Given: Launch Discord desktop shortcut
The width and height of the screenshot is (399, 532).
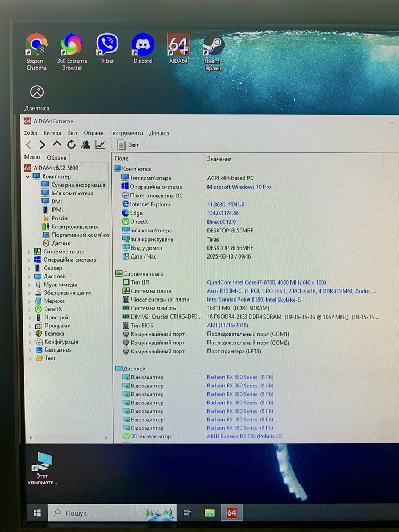Looking at the screenshot, I should [x=143, y=48].
